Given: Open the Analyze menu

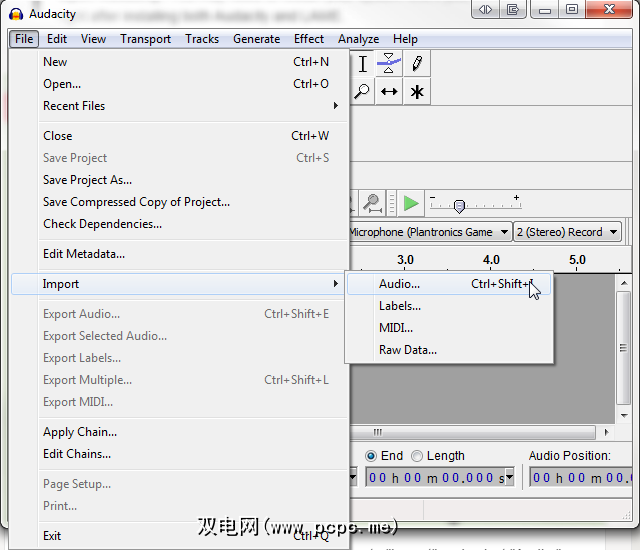Looking at the screenshot, I should pyautogui.click(x=358, y=39).
